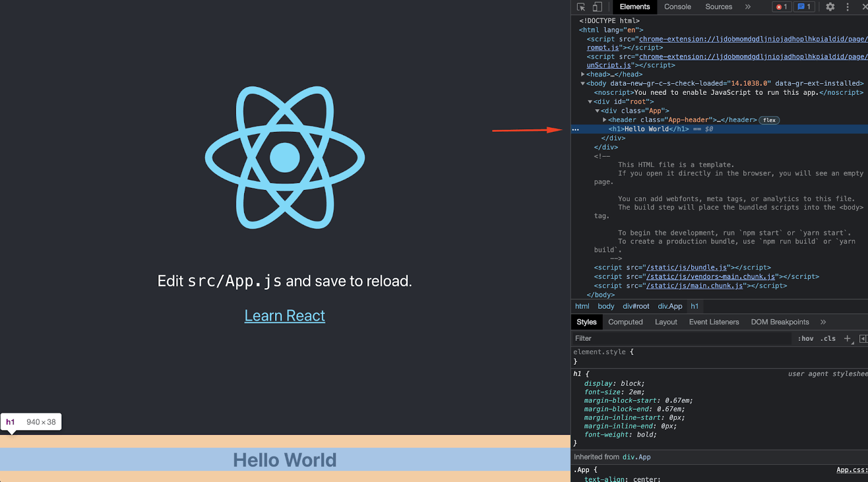The height and width of the screenshot is (482, 868).
Task: Switch to the Console tab
Action: click(678, 7)
